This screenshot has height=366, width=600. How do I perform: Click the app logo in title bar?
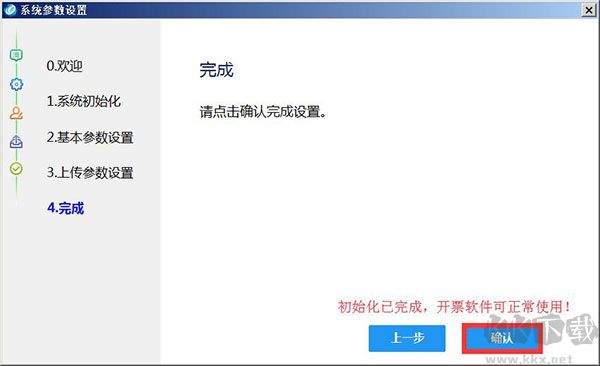pos(10,10)
